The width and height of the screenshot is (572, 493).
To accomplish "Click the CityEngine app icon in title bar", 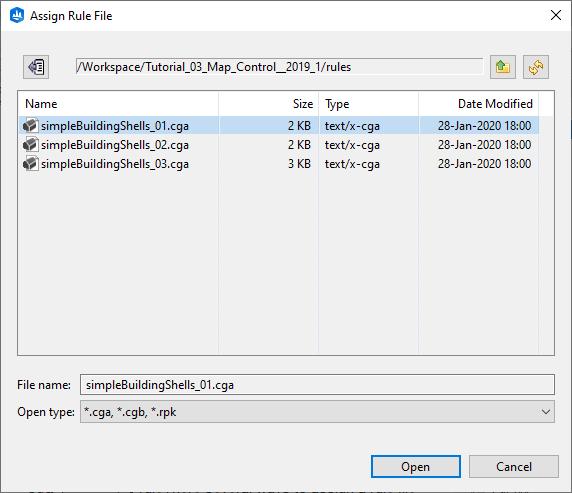I will [x=17, y=16].
